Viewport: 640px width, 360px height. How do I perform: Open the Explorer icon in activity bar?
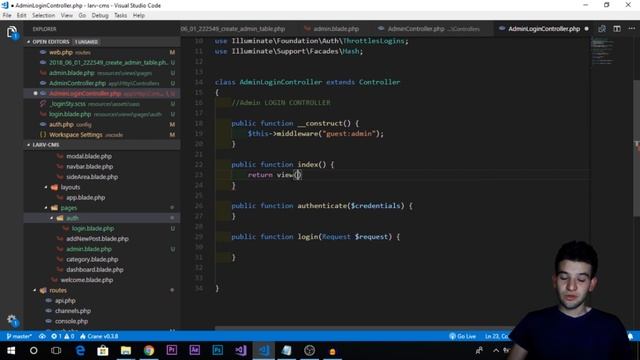pyautogui.click(x=12, y=32)
